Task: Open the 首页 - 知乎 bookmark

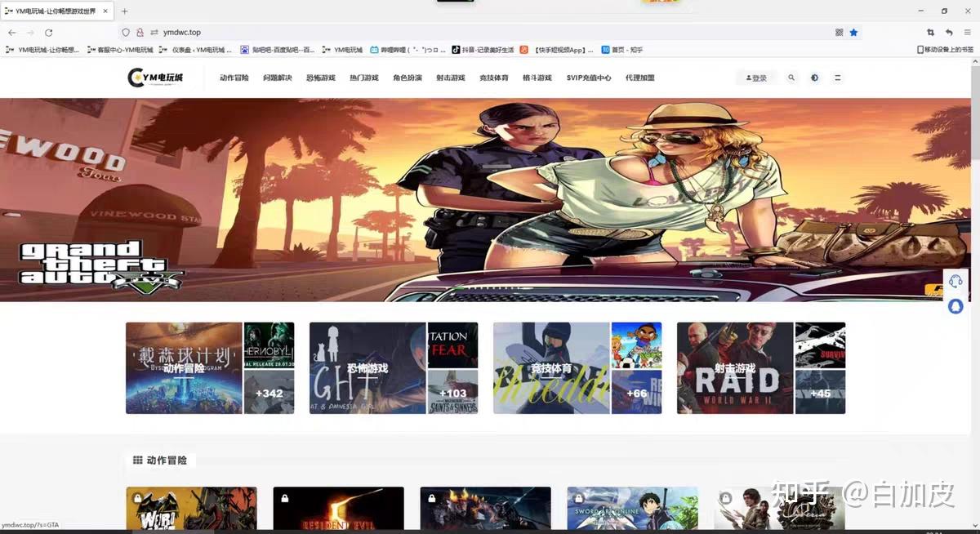Action: click(622, 50)
